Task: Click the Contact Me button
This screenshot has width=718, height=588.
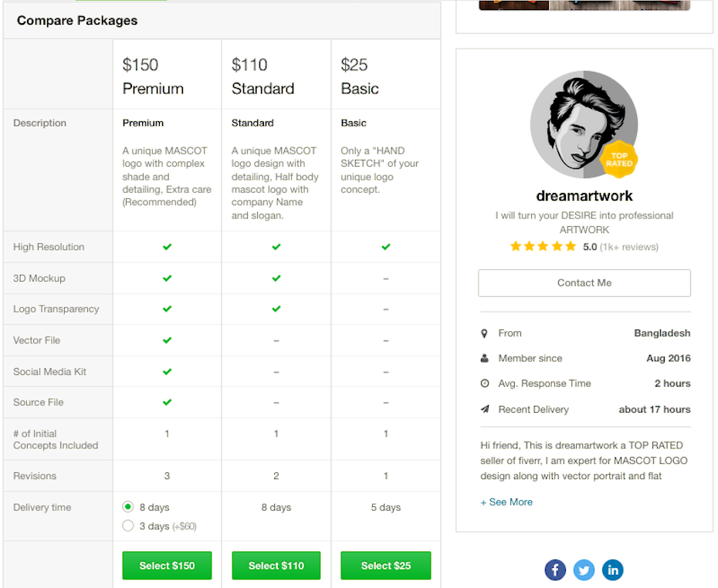Action: (584, 282)
